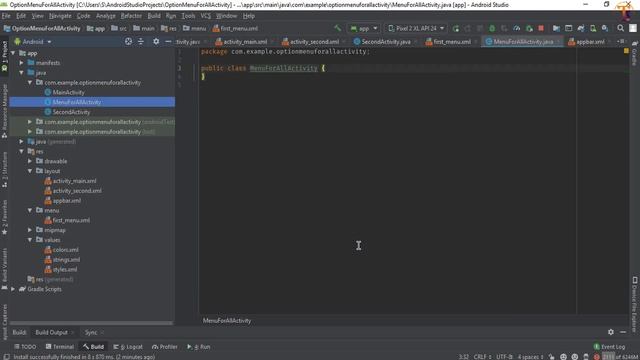Toggle the Structure side tool window

pos(4,169)
